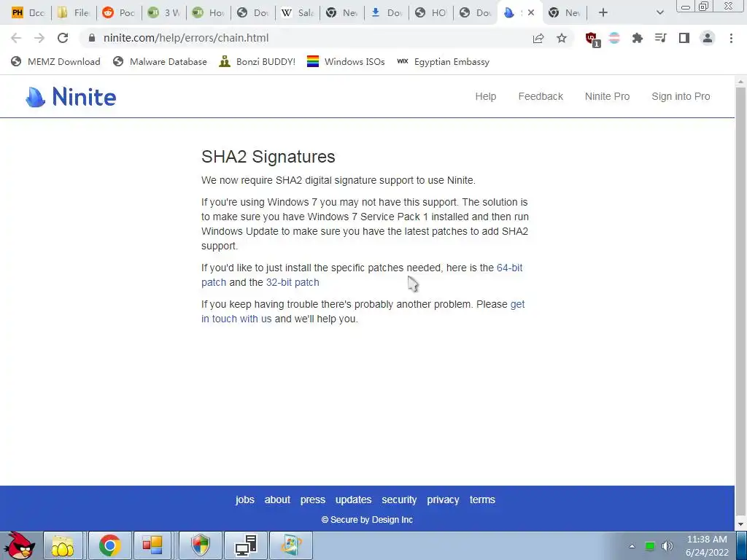747x560 pixels.
Task: Open the 64-bit patch link
Action: (509, 268)
